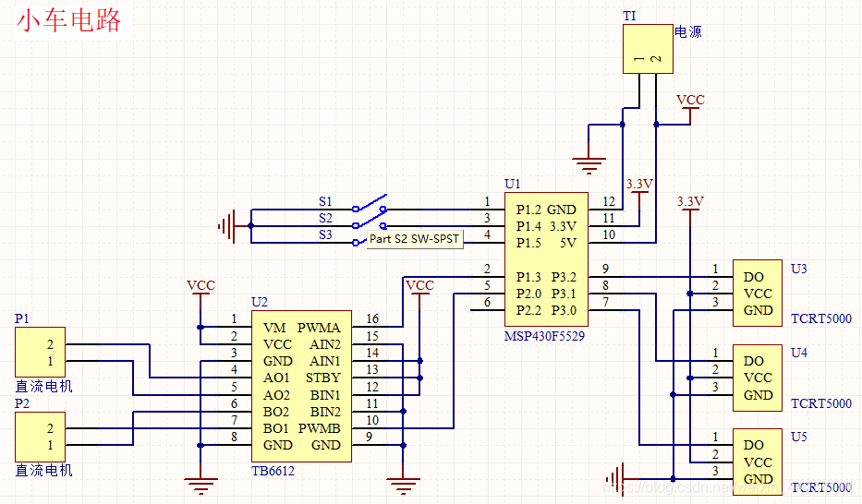Select the VCC power port above U2 pin 1
Image resolution: width=862 pixels, height=504 pixels.
(200, 294)
